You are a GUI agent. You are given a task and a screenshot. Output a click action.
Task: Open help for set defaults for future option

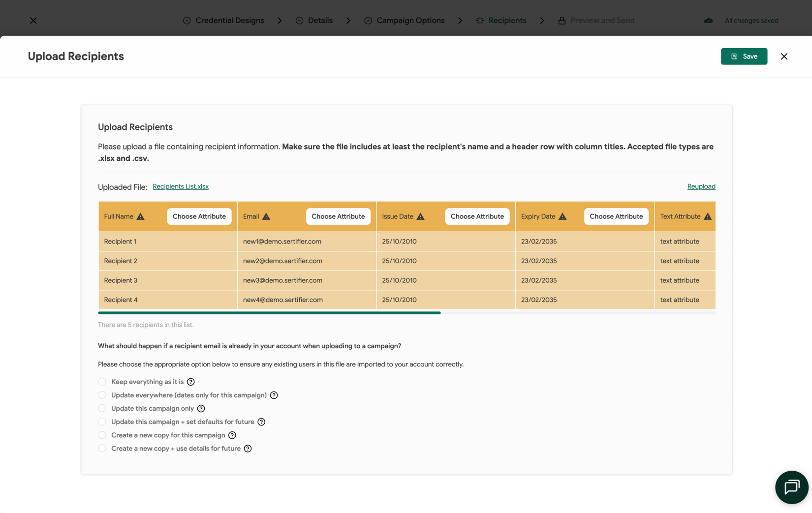click(x=261, y=422)
